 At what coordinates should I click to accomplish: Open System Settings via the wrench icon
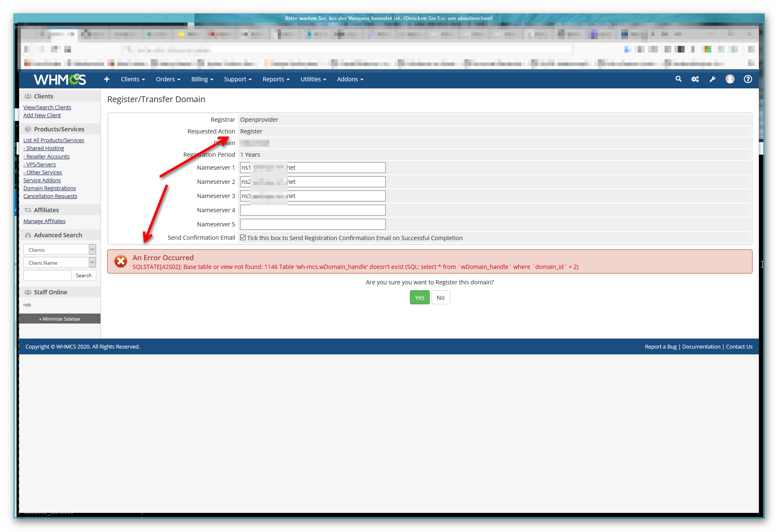click(x=713, y=79)
